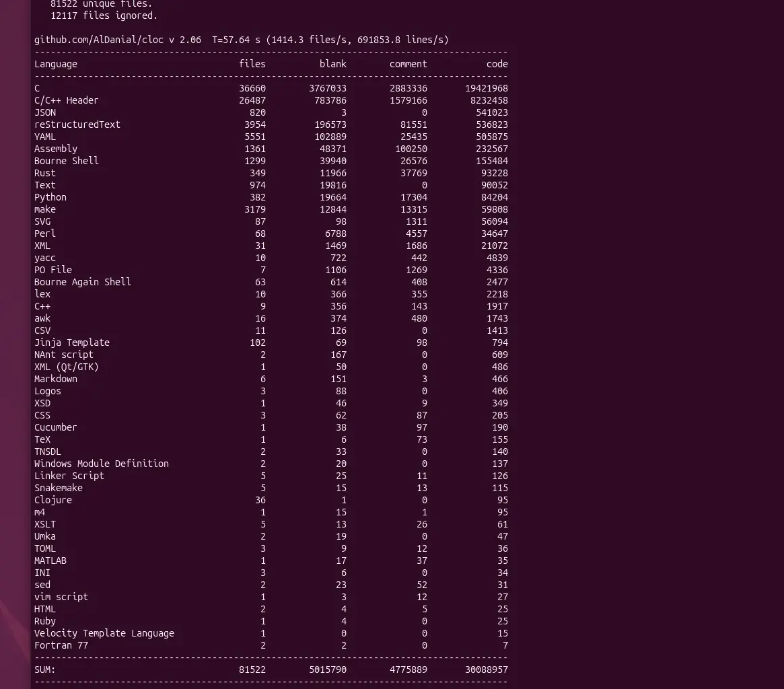784x689 pixels.
Task: Click the '12117 files ignored' line
Action: pyautogui.click(x=94, y=15)
